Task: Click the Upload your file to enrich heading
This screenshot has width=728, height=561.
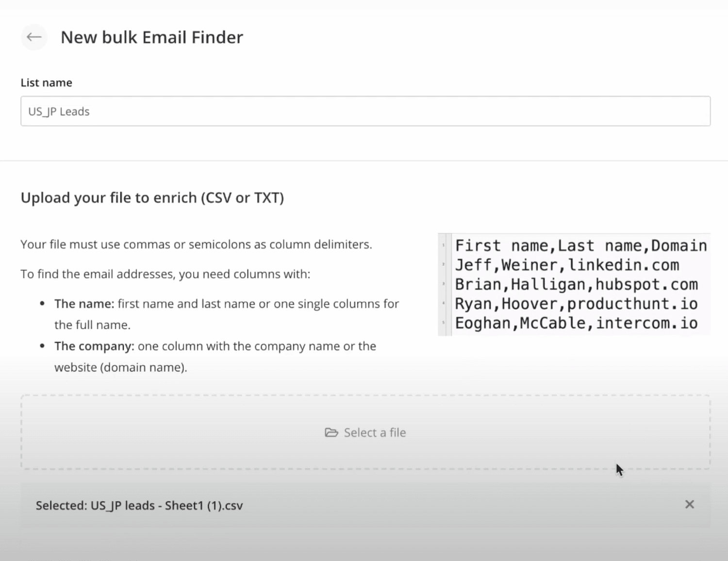Action: click(152, 198)
